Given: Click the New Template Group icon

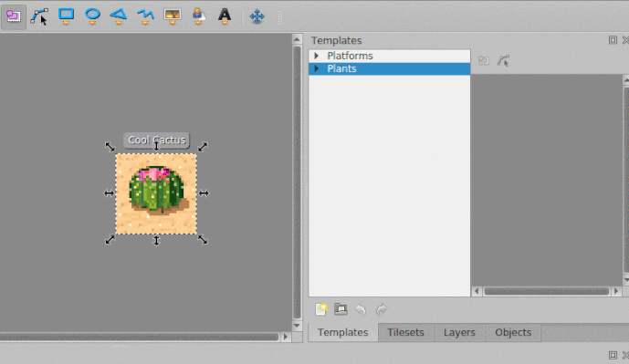Looking at the screenshot, I should pyautogui.click(x=321, y=309).
